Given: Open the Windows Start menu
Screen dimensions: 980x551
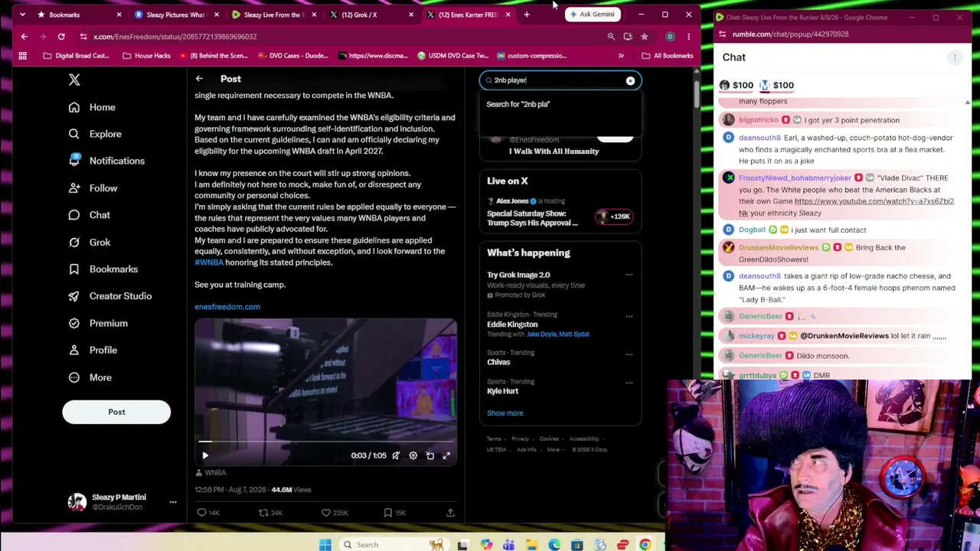Looking at the screenshot, I should [x=325, y=545].
